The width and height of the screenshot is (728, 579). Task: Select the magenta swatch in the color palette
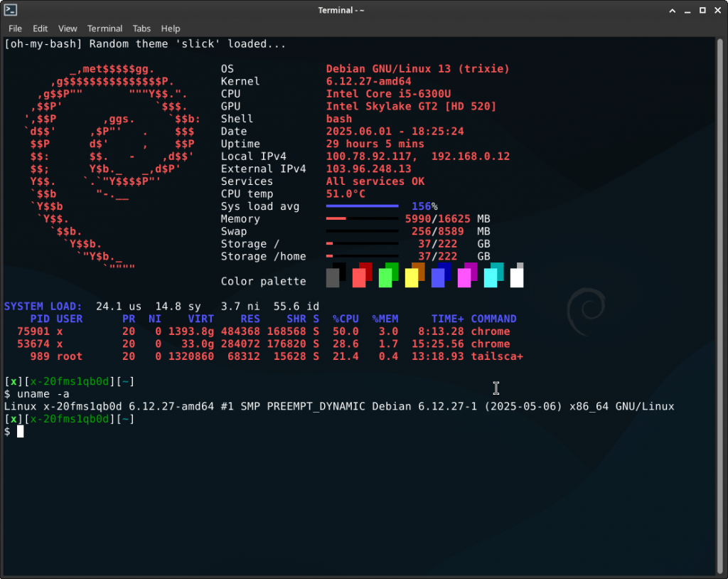pos(466,275)
